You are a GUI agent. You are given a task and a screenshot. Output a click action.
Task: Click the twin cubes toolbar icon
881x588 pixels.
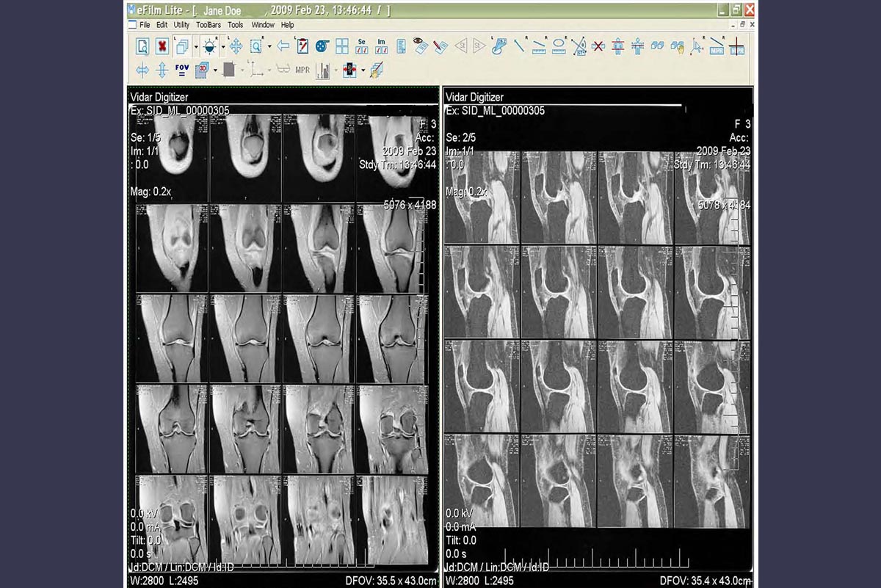point(658,46)
